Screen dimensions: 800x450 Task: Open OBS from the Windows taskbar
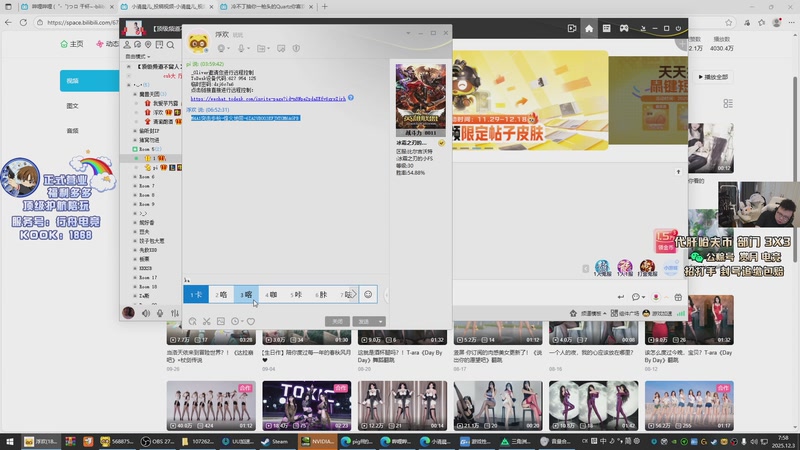tap(158, 441)
